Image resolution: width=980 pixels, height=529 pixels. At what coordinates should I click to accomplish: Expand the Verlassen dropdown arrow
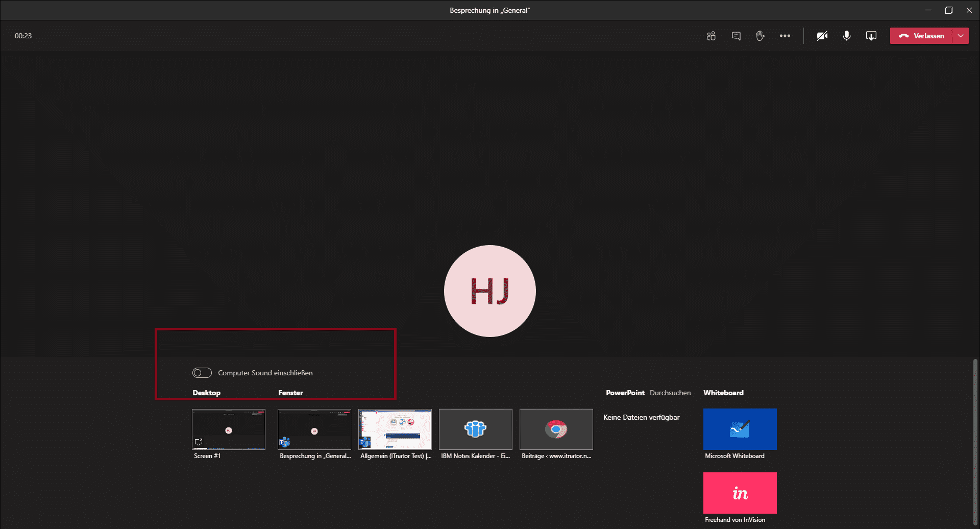tap(961, 36)
